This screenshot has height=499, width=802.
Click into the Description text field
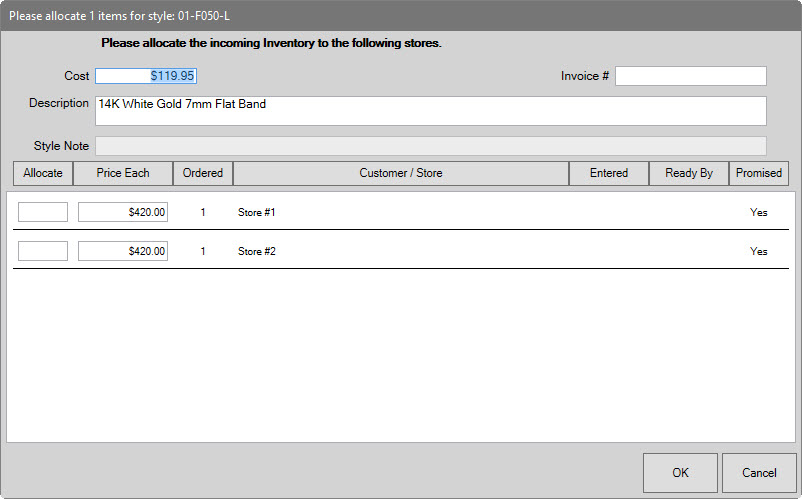[x=430, y=111]
